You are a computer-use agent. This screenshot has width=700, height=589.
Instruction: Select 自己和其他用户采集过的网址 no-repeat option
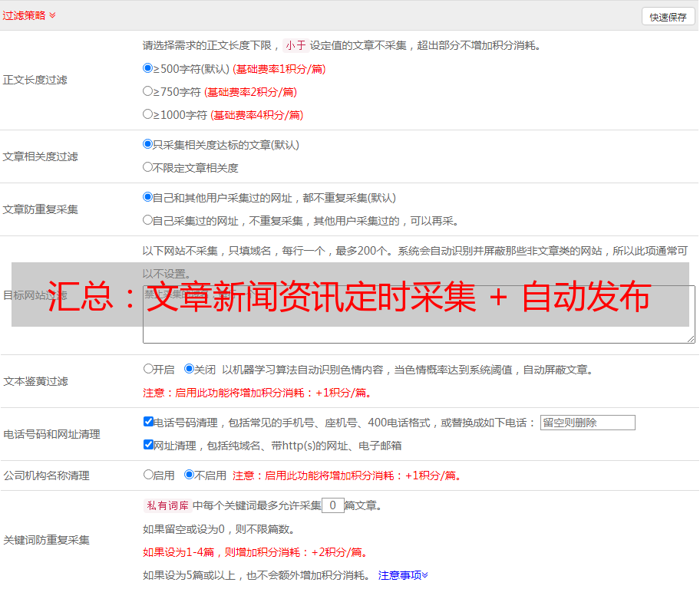point(148,197)
